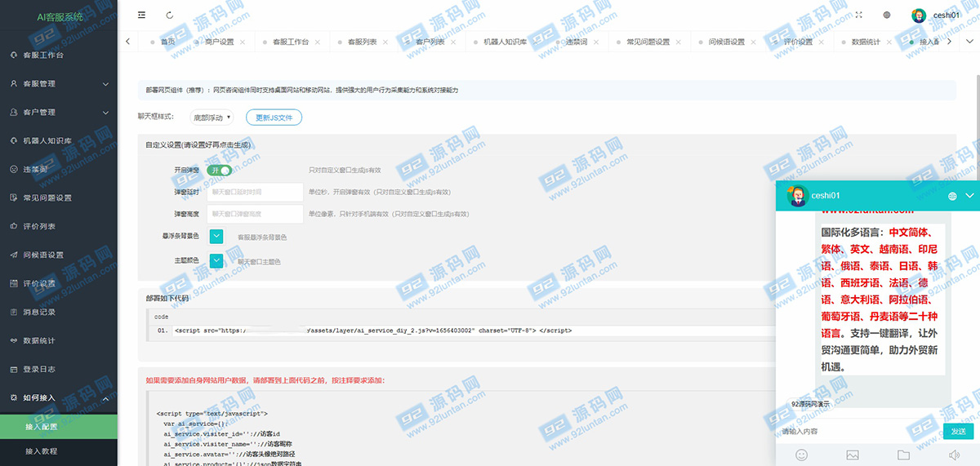Image resolution: width=980 pixels, height=466 pixels.
Task: Close the 问候语设置 tab
Action: click(x=754, y=42)
